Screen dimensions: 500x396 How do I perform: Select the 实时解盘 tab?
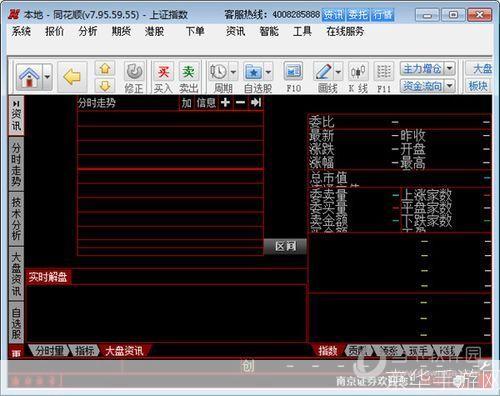coord(48,277)
